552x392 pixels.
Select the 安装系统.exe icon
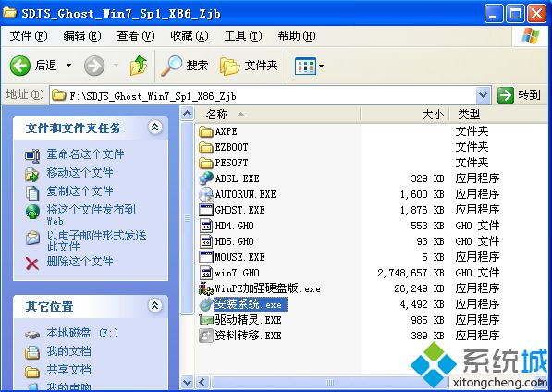[205, 305]
